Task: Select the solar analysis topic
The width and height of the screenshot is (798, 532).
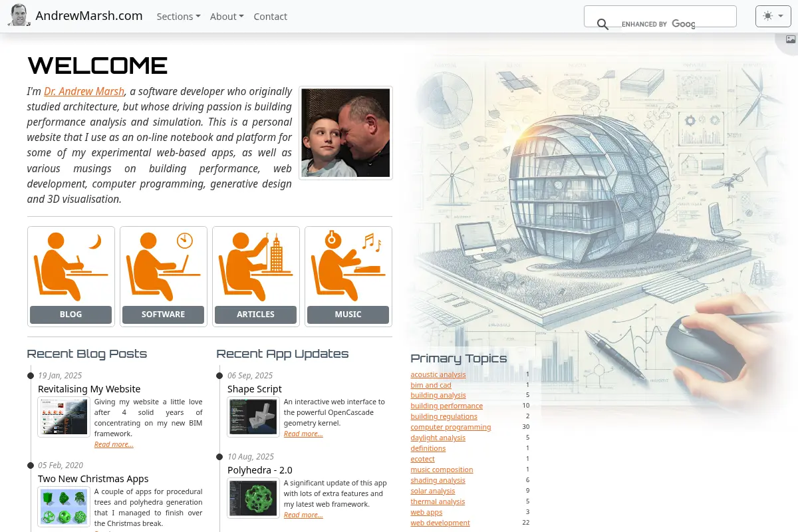Action: 433,491
